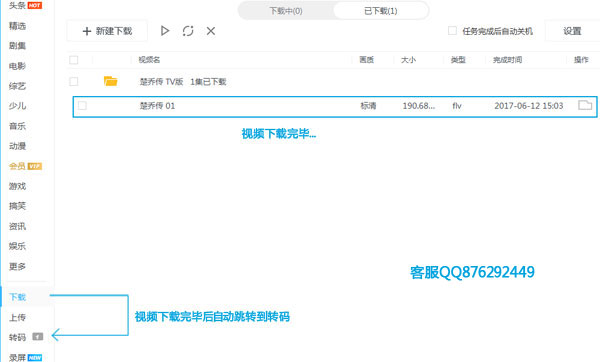Click the 画质 column header
600x362 pixels.
pos(367,60)
